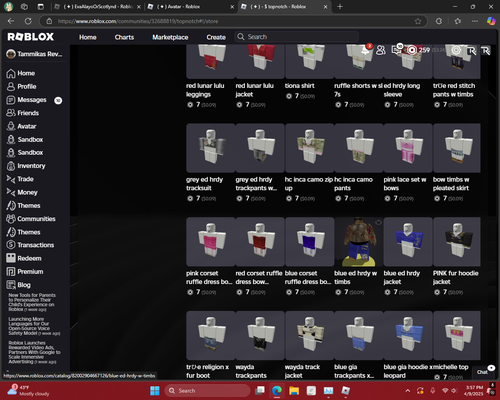500x400 pixels.
Task: Open pink lace set w bows thumbnail
Action: point(408,148)
